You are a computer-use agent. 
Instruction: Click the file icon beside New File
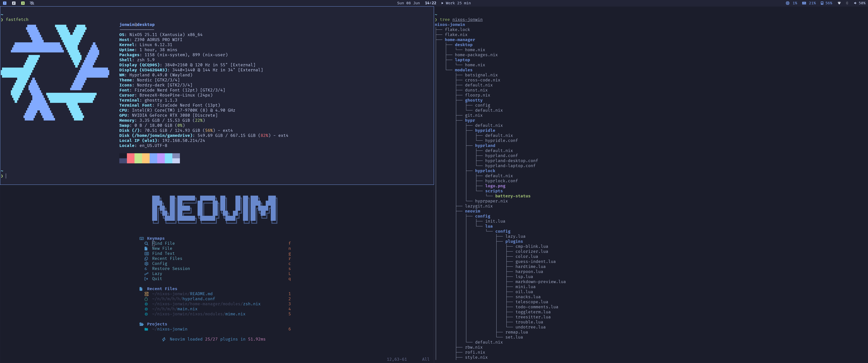click(146, 249)
